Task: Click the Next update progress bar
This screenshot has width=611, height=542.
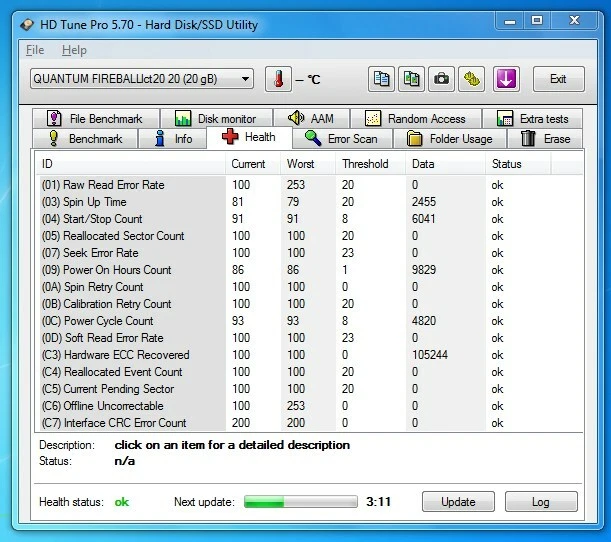Action: pos(300,501)
